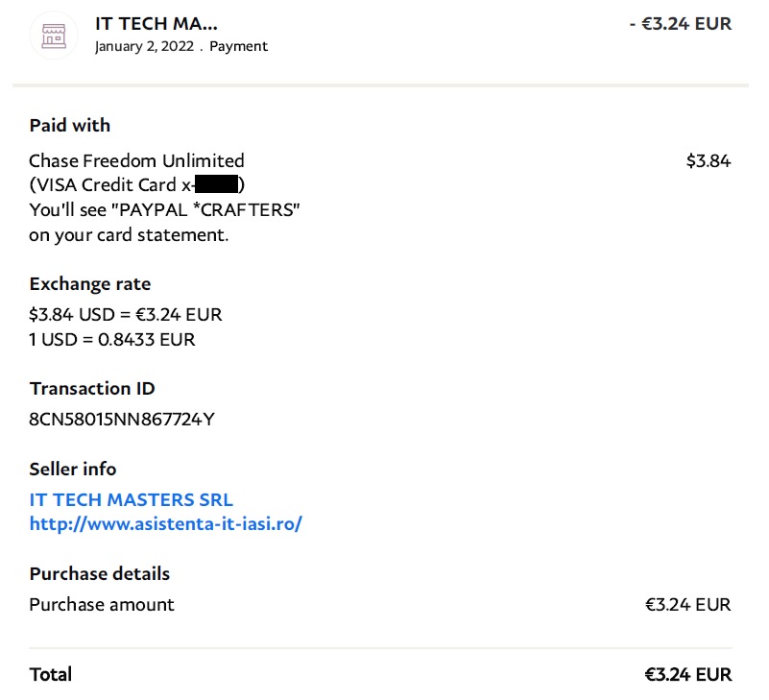Click the transaction ID 8CN58015NN867724Y
769x700 pixels.
pyautogui.click(x=123, y=419)
